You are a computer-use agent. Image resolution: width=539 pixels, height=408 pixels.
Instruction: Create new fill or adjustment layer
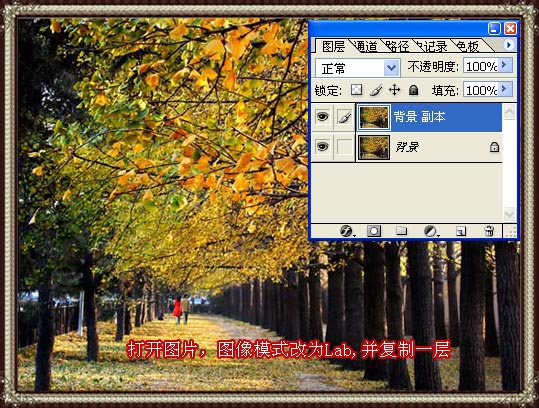coord(430,231)
